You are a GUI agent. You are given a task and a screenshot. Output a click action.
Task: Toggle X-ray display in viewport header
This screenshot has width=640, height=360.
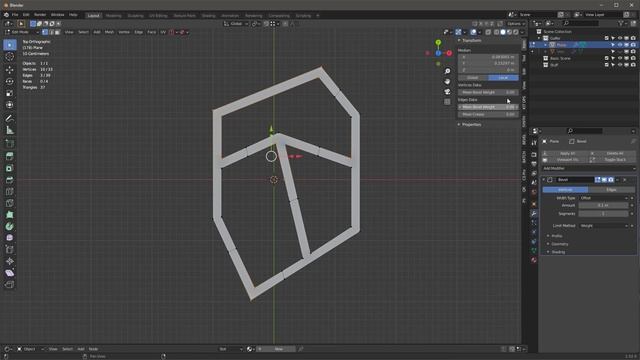pyautogui.click(x=488, y=32)
